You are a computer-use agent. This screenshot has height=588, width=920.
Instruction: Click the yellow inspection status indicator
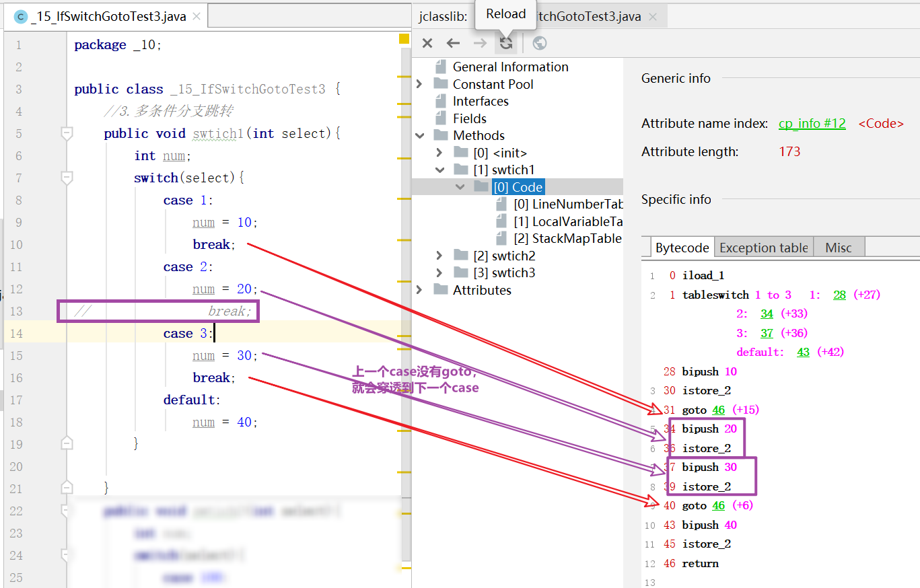(x=404, y=39)
